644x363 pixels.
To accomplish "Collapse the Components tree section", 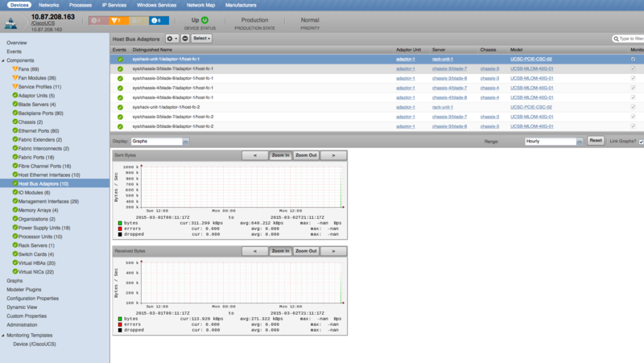I will click(x=3, y=60).
